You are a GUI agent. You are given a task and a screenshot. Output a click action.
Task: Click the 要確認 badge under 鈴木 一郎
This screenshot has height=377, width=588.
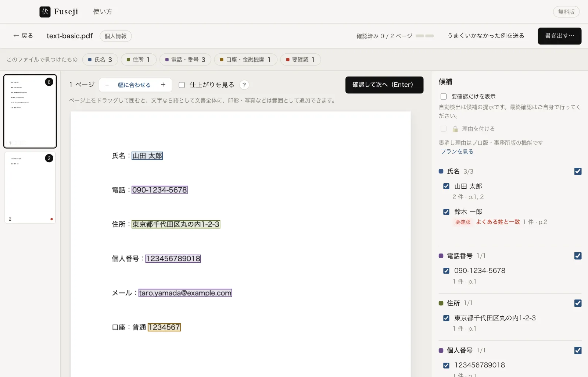(x=463, y=222)
